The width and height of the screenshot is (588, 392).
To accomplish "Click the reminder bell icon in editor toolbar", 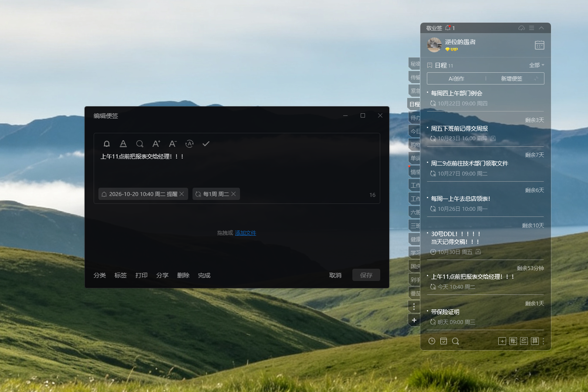I will click(107, 144).
